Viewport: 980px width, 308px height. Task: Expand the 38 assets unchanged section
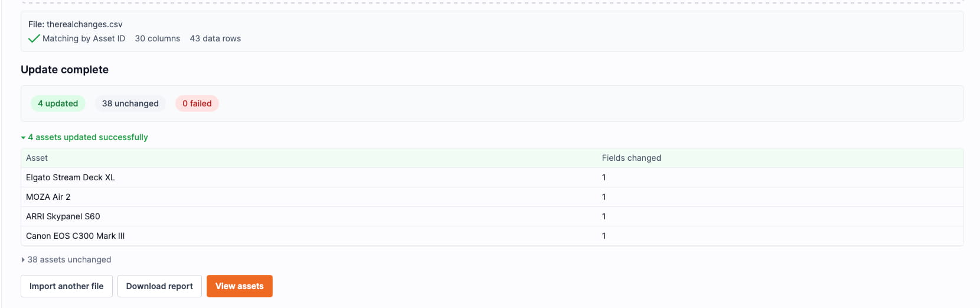(66, 260)
